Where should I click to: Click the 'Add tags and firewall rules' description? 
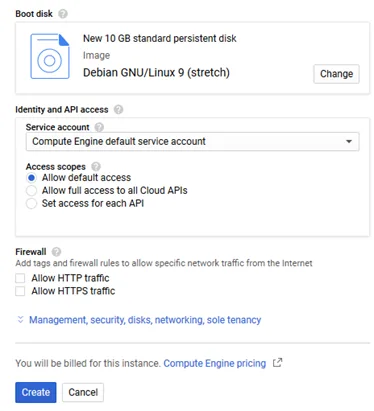pyautogui.click(x=164, y=263)
